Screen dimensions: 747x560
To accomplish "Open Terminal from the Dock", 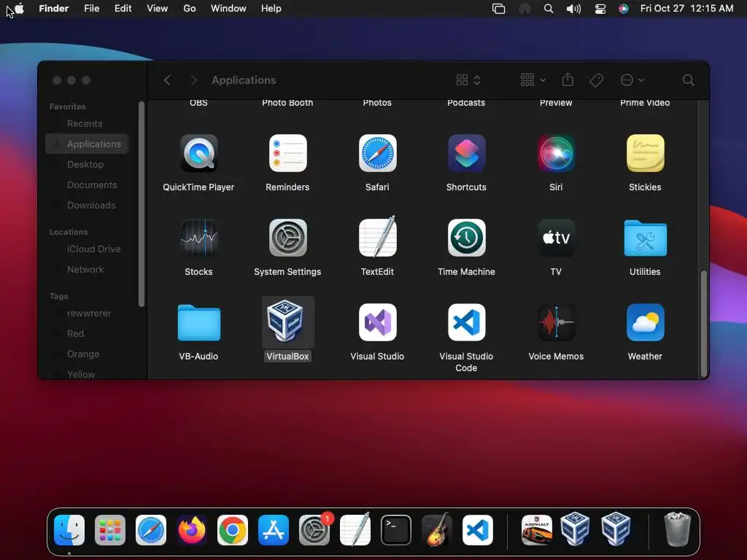I will [x=396, y=530].
